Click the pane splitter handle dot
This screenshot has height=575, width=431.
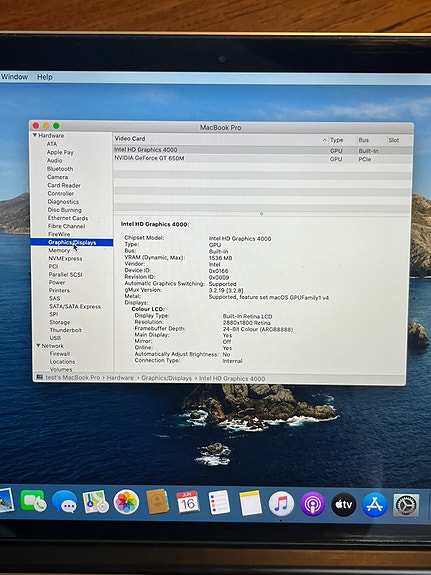point(261,213)
